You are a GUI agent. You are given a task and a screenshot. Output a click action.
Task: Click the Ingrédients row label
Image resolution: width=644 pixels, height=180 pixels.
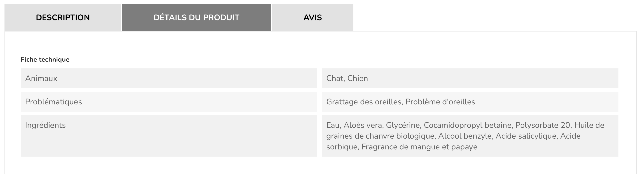tap(45, 125)
